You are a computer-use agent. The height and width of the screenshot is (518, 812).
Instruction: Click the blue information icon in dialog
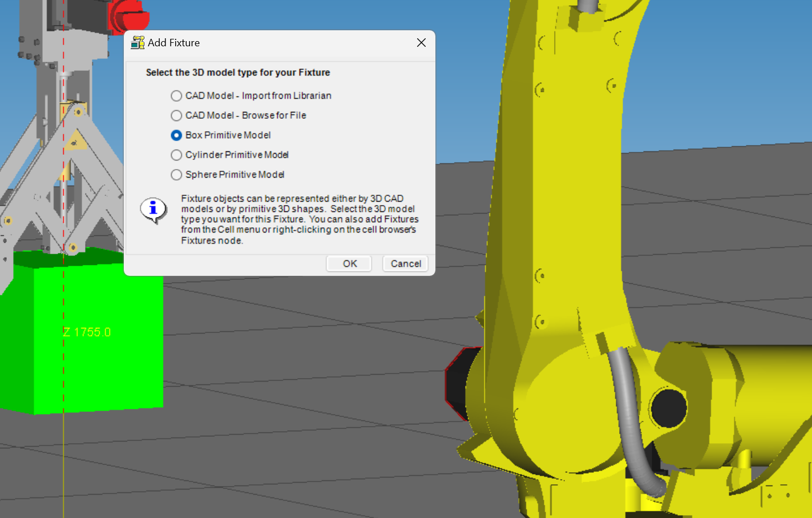pos(153,210)
